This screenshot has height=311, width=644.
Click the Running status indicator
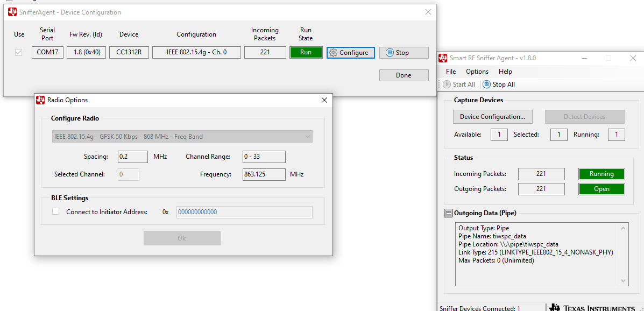[x=601, y=174]
